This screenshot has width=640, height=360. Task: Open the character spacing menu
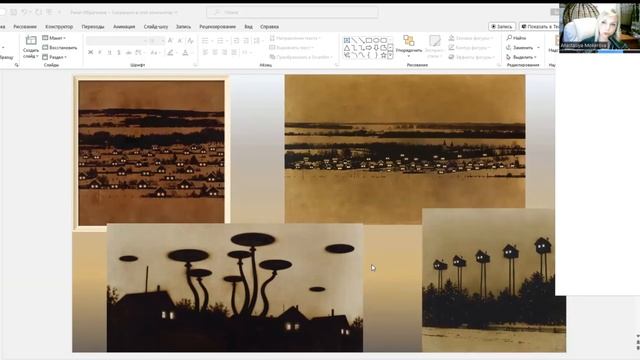(139, 52)
